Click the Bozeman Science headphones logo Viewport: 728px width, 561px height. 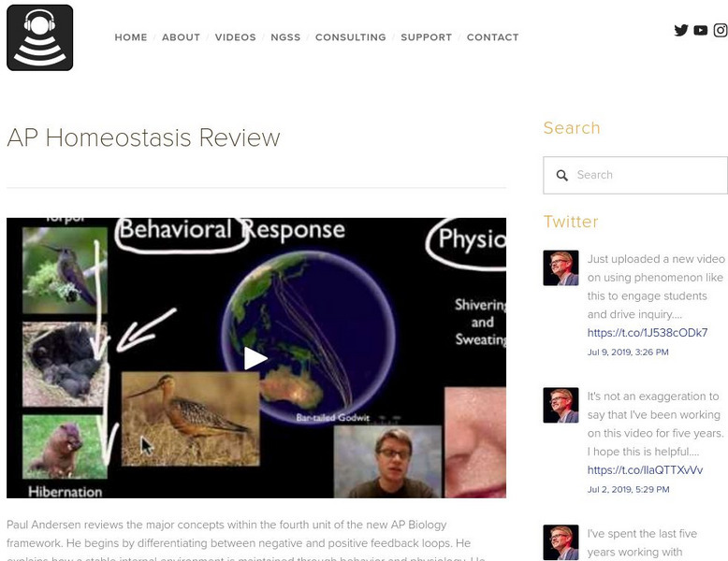(x=40, y=37)
